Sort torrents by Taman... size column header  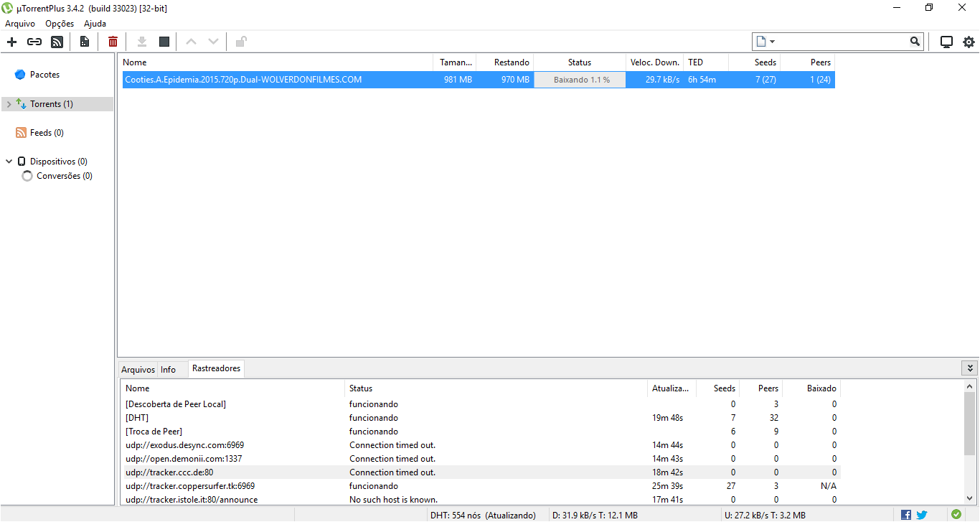click(455, 62)
